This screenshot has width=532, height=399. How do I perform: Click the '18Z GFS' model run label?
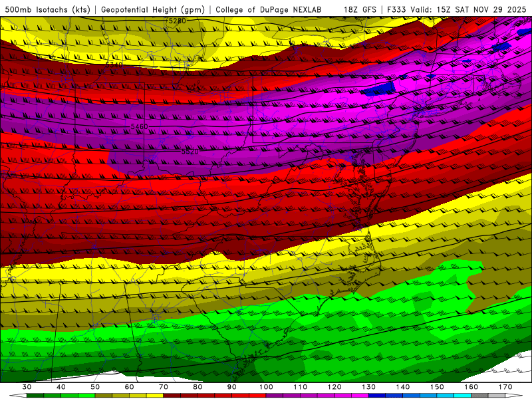coord(360,9)
